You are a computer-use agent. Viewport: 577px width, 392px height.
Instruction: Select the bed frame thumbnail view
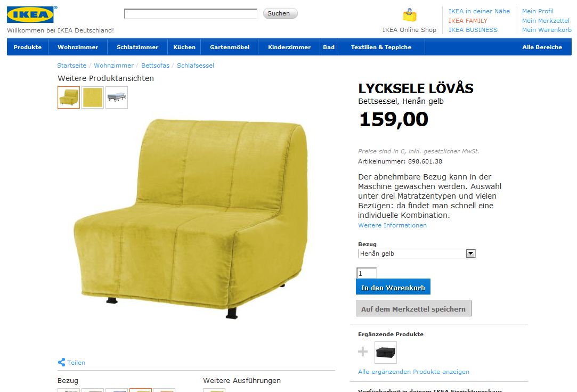click(117, 97)
